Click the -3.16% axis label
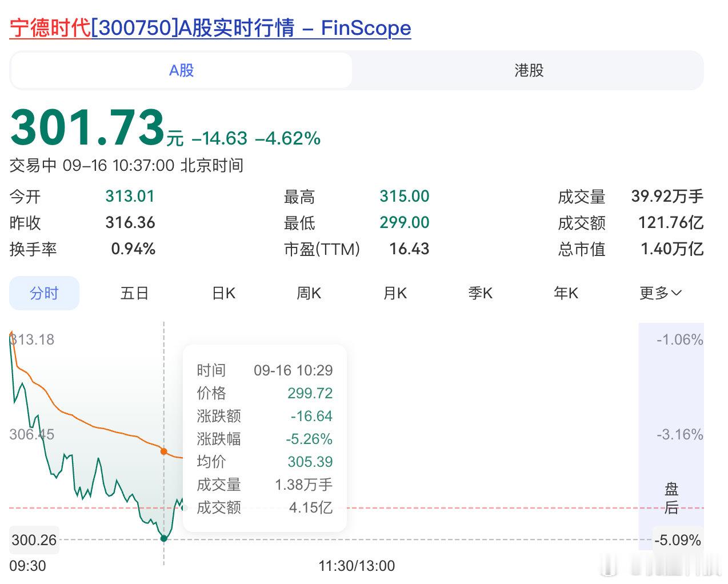728x584 pixels. click(679, 434)
